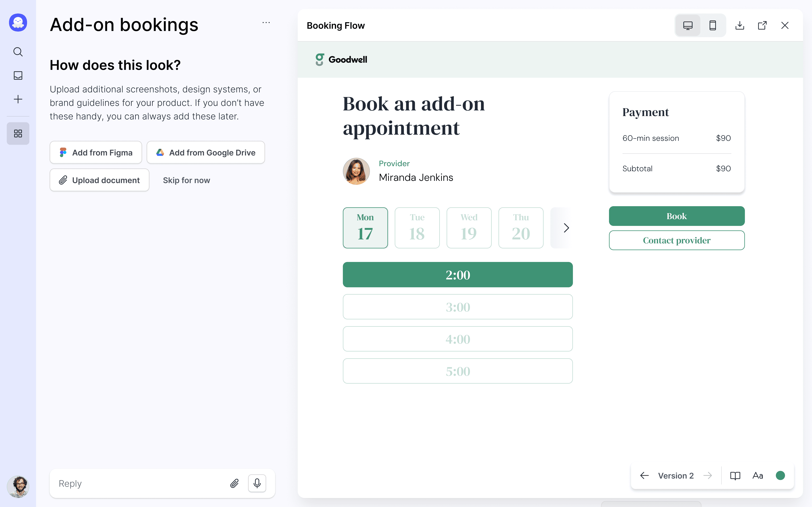Select the Tue 18 date option
Image resolution: width=812 pixels, height=507 pixels.
tap(417, 228)
